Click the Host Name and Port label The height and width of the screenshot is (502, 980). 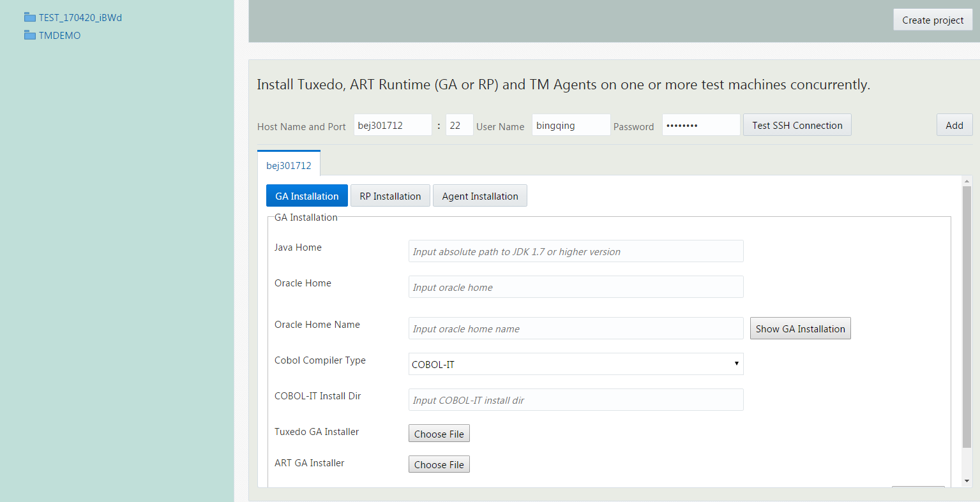[x=301, y=127]
